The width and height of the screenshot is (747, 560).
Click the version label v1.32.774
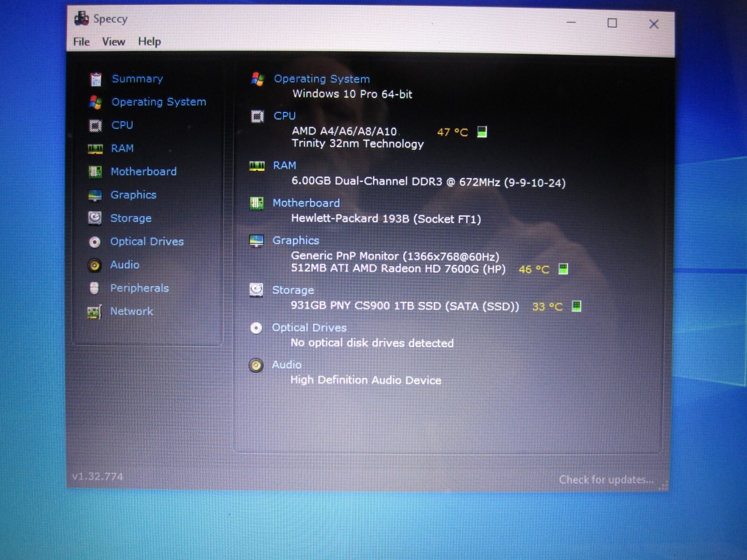pos(98,476)
